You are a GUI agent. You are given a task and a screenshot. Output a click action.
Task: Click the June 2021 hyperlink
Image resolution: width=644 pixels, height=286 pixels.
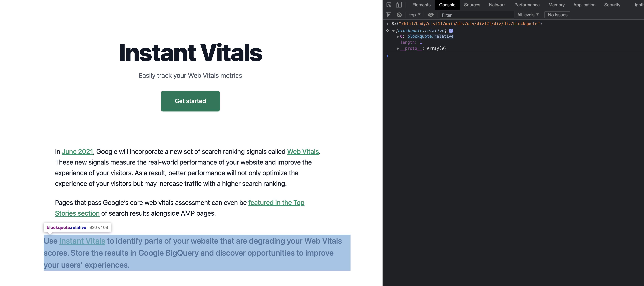pyautogui.click(x=77, y=151)
